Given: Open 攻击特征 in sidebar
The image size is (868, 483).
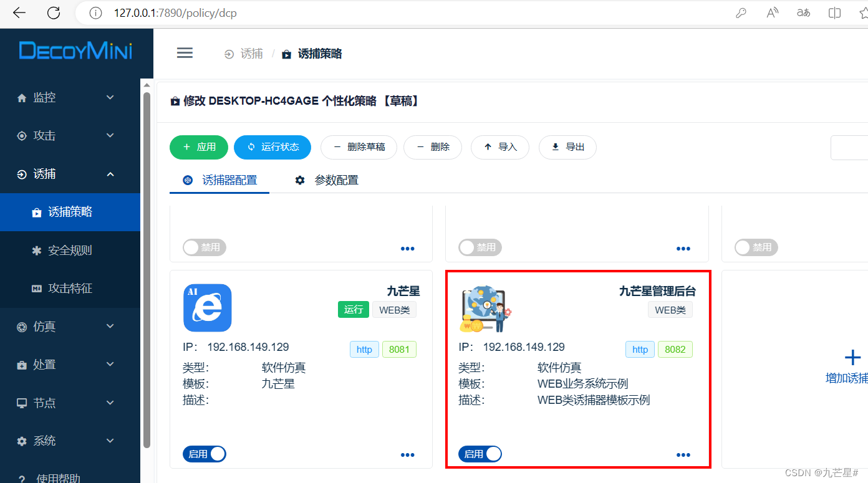Looking at the screenshot, I should 70,289.
